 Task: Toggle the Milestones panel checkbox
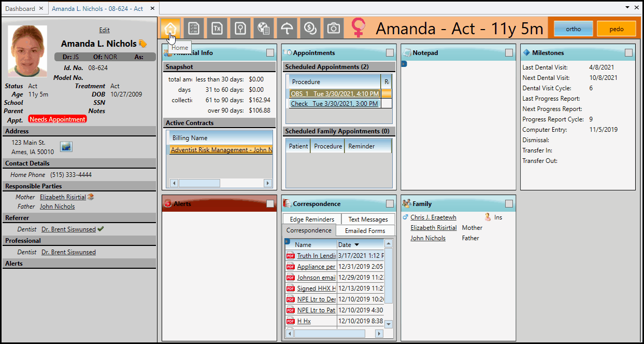pyautogui.click(x=628, y=53)
